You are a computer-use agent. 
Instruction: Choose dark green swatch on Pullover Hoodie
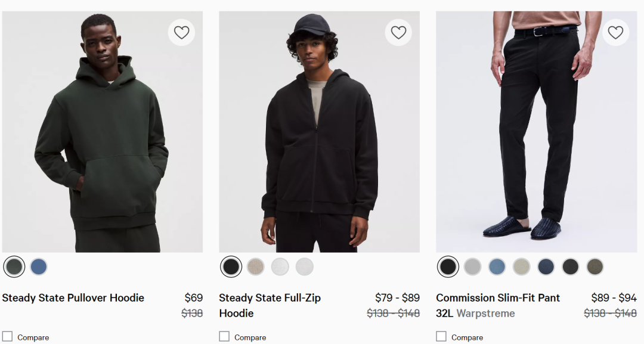coord(14,266)
